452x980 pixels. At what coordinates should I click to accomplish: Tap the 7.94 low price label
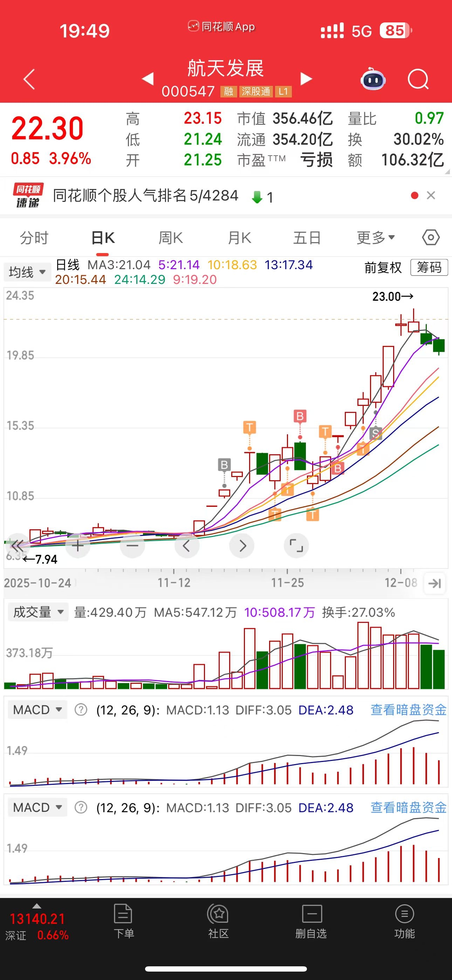pos(40,559)
